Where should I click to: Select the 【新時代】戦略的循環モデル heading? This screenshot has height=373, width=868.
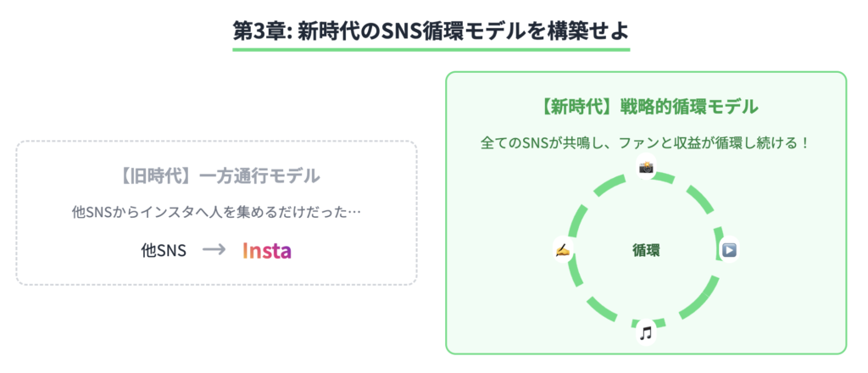[646, 107]
